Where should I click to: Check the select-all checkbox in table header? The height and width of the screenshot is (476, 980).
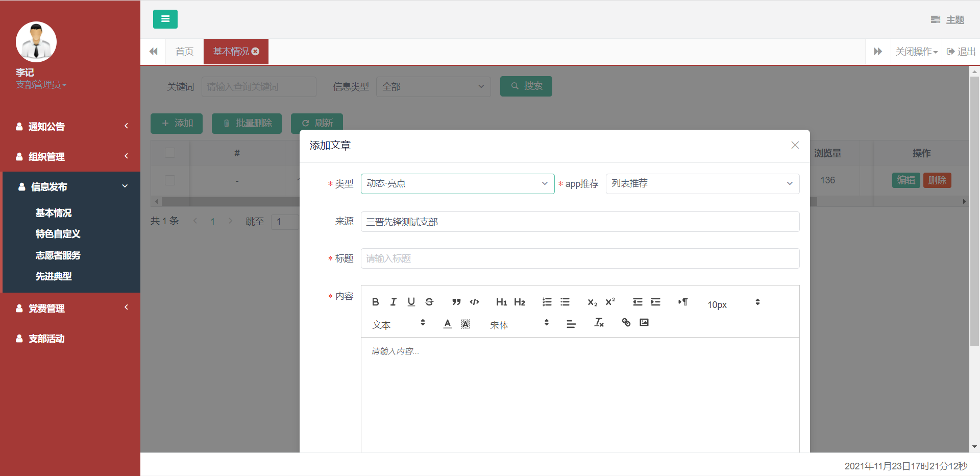(x=170, y=153)
